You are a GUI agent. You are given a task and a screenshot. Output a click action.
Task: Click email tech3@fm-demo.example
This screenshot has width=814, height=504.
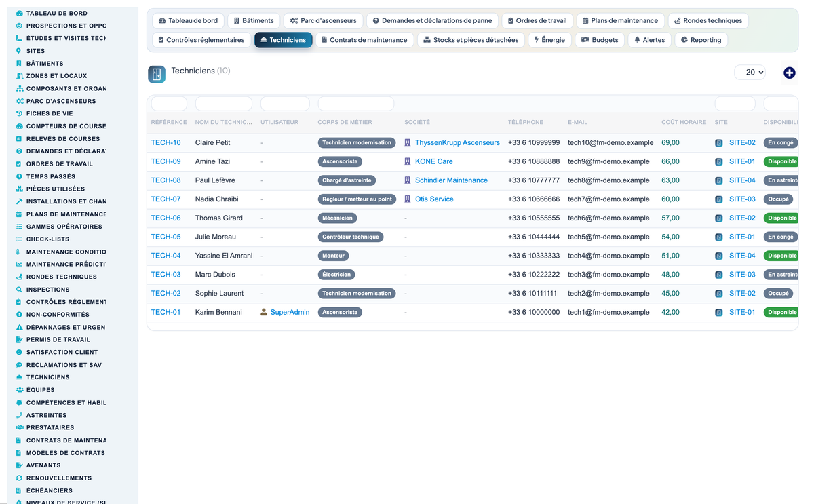[x=608, y=275]
